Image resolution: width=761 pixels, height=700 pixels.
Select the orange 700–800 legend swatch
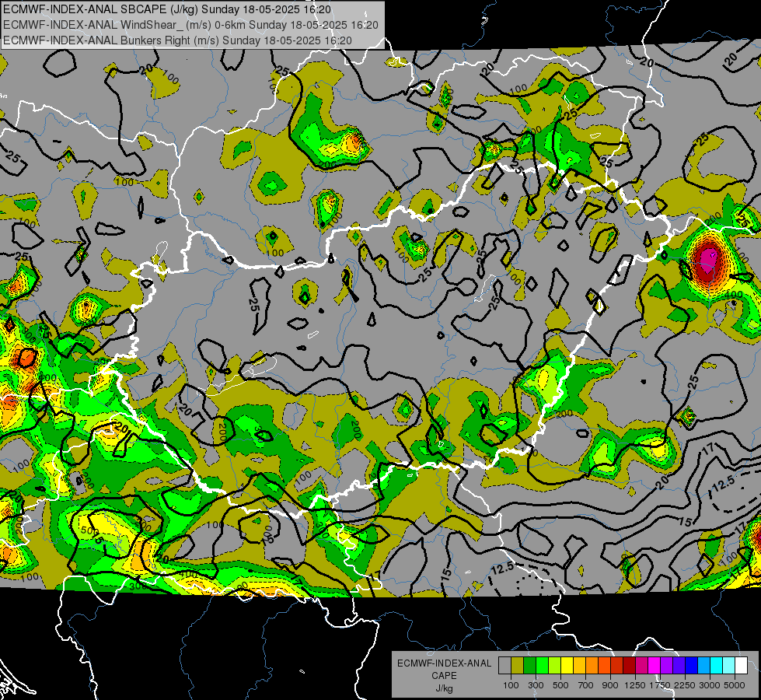[592, 665]
